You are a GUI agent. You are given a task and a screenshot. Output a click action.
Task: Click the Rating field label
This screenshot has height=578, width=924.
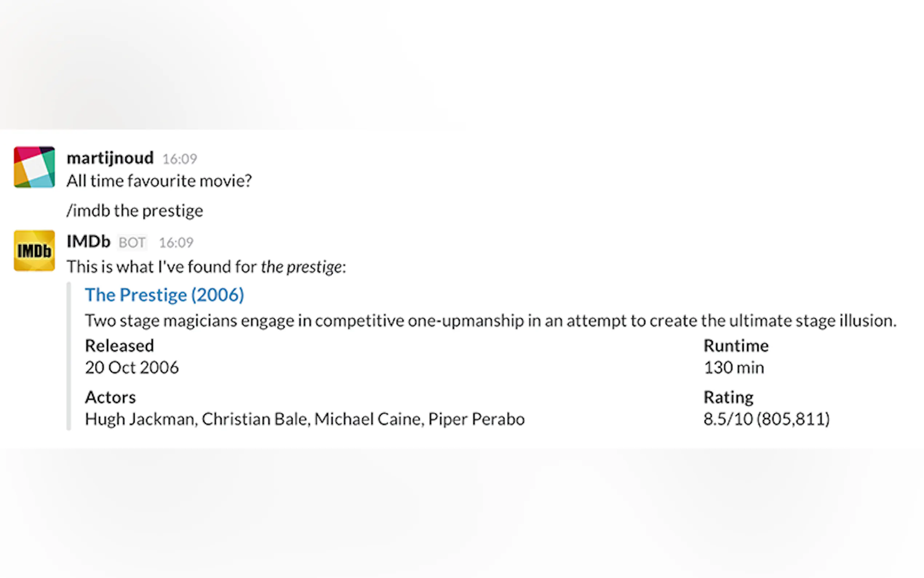coord(728,397)
